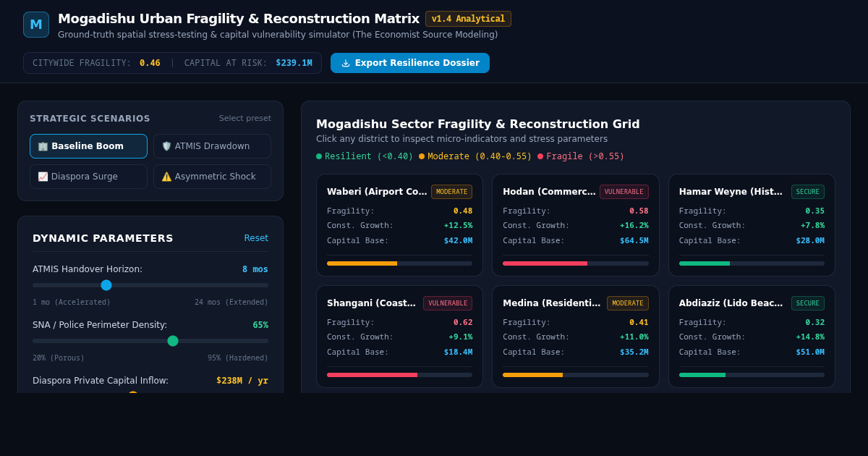Select the ATMIS Drawdown scenario
The image size is (868, 456).
click(212, 146)
